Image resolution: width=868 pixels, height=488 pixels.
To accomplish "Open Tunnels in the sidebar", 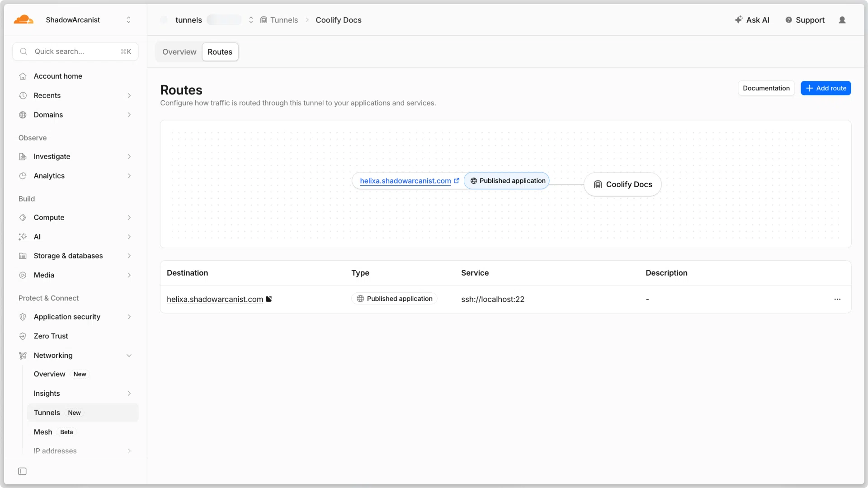I will coord(83,413).
